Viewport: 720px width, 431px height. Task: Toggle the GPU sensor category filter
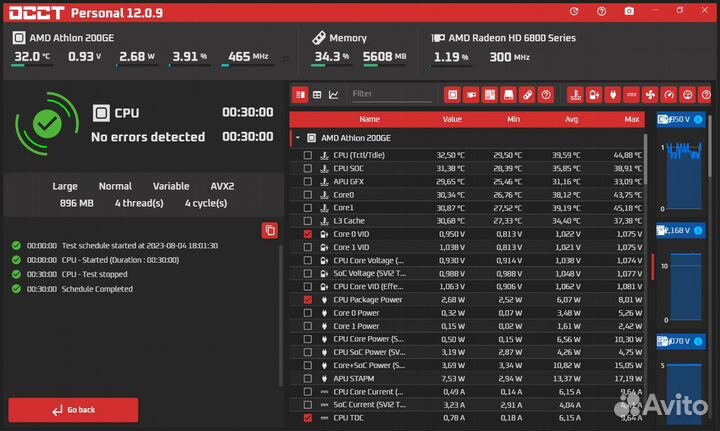click(x=471, y=95)
